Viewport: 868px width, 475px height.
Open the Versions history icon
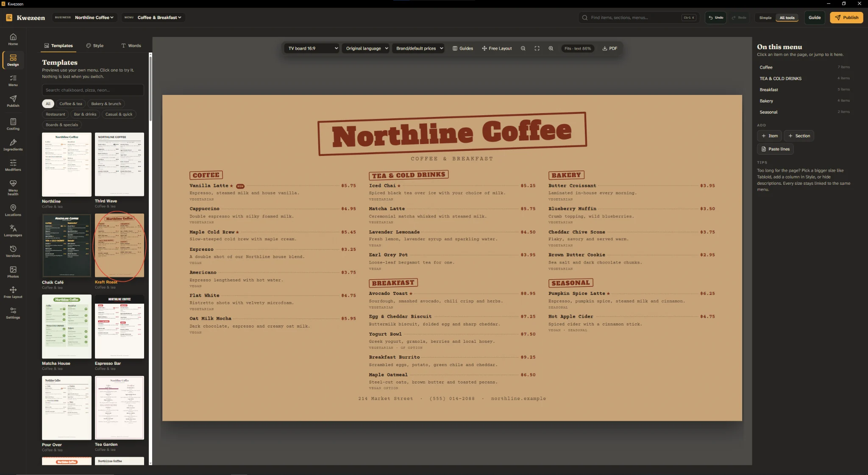(x=13, y=251)
